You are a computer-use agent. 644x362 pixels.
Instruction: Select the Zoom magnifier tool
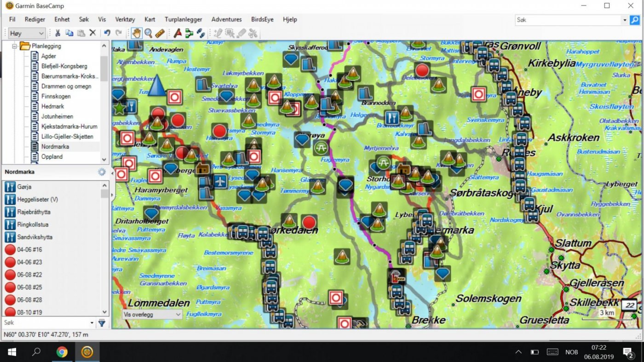148,33
